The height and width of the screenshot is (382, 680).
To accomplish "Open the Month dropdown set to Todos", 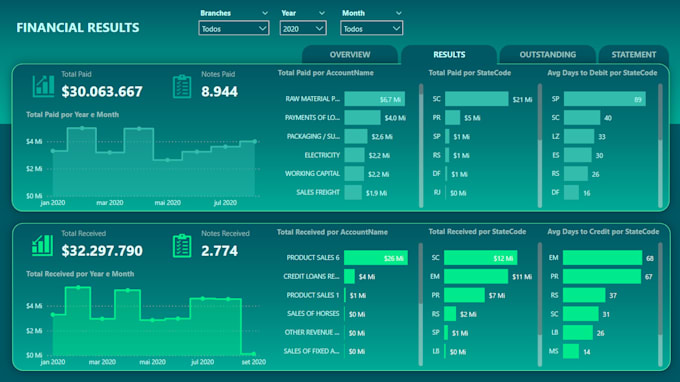I will (371, 29).
